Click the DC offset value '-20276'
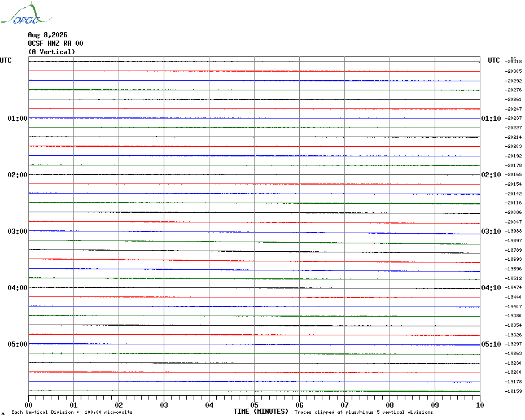 pos(513,90)
